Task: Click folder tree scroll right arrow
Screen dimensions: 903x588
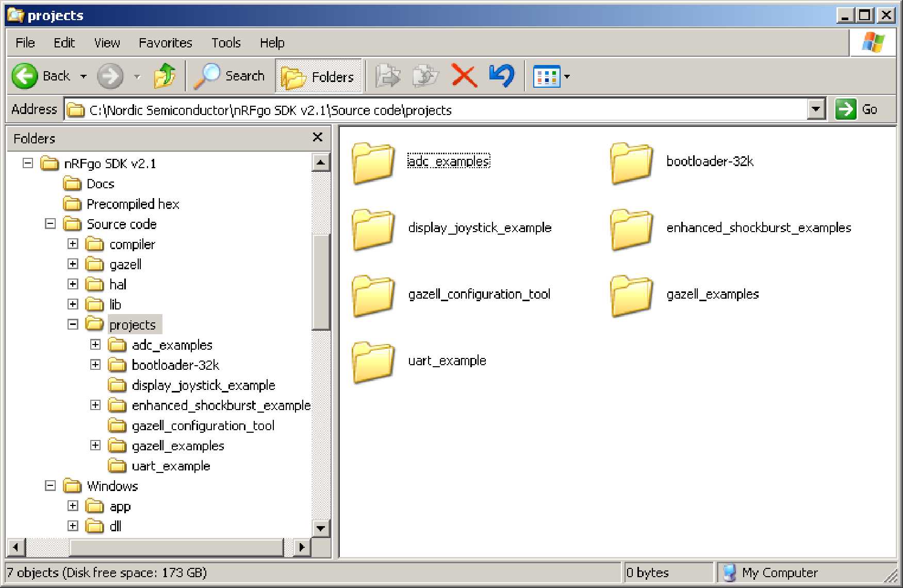Action: coord(301,547)
